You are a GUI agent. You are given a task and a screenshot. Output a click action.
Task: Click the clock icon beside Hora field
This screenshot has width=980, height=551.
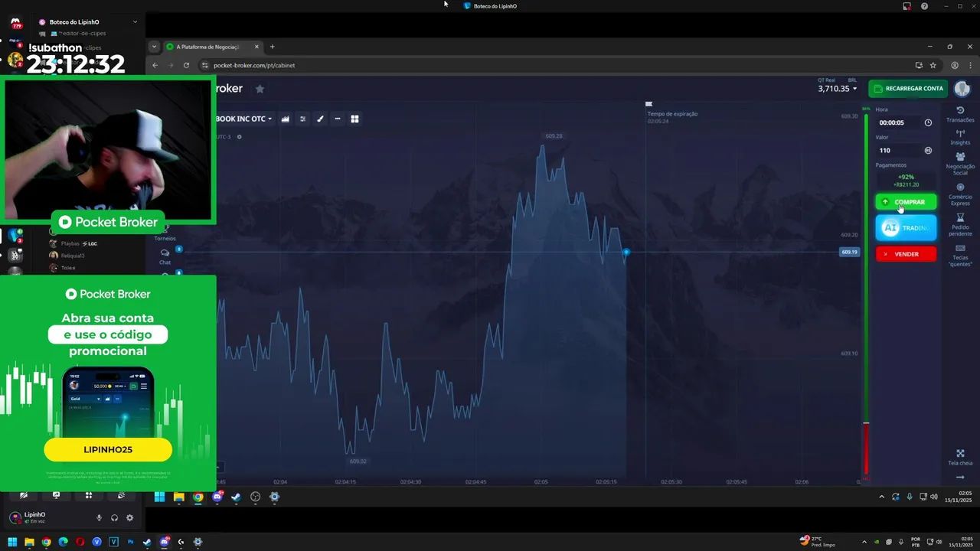point(928,122)
